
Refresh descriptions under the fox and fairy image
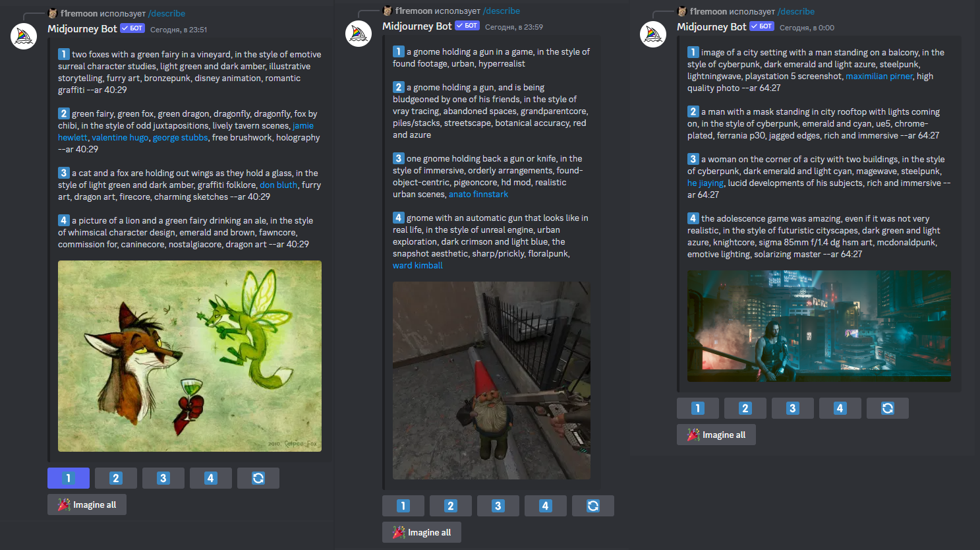258,478
